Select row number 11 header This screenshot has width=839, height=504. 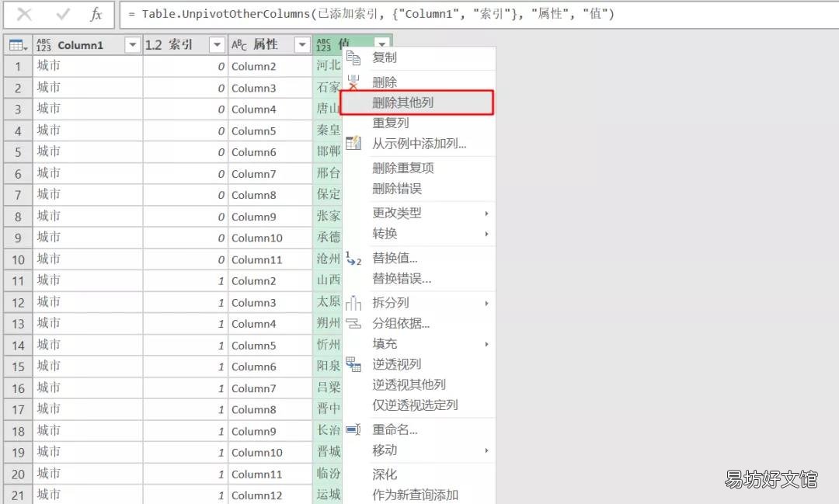click(x=18, y=281)
